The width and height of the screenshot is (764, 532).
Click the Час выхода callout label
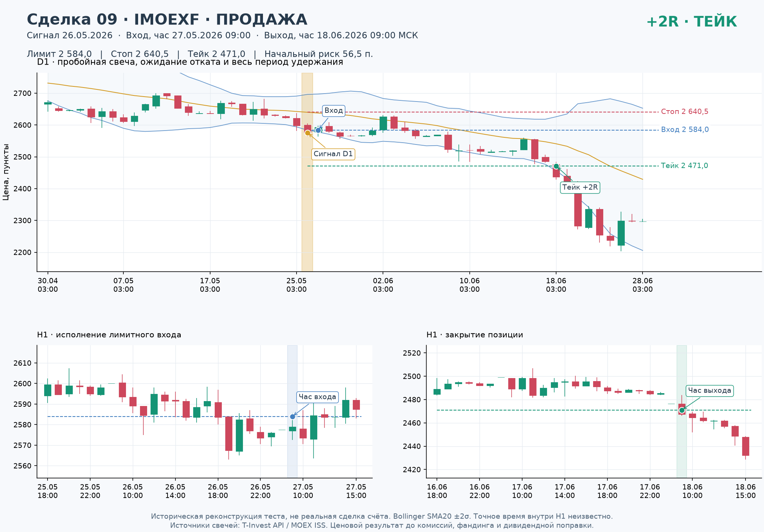point(709,391)
